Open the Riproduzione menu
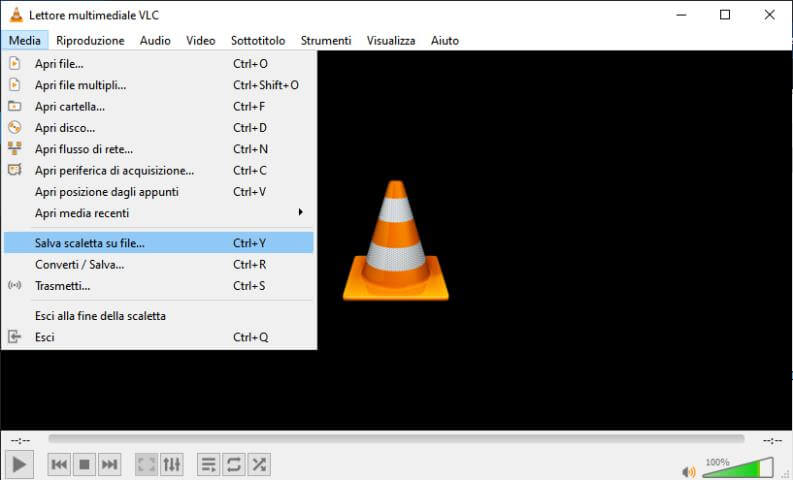The width and height of the screenshot is (793, 480). click(90, 40)
